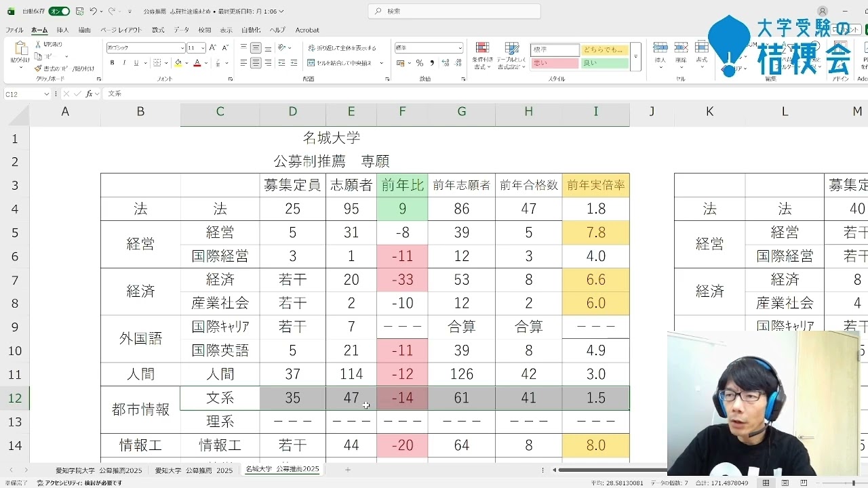Screen dimensions: 868x488
Task: Toggle Underline formatting
Action: [x=136, y=63]
